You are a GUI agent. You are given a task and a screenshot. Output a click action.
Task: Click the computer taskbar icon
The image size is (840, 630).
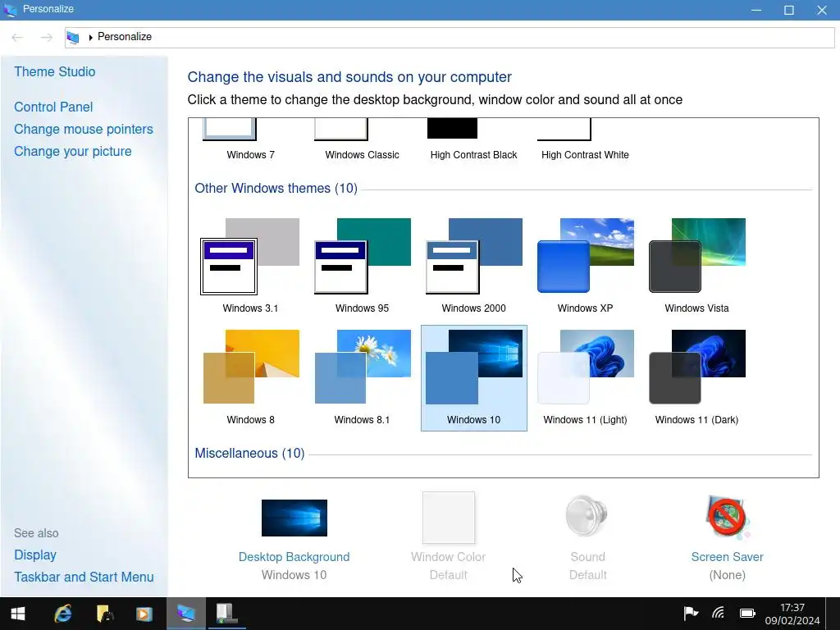pos(226,614)
